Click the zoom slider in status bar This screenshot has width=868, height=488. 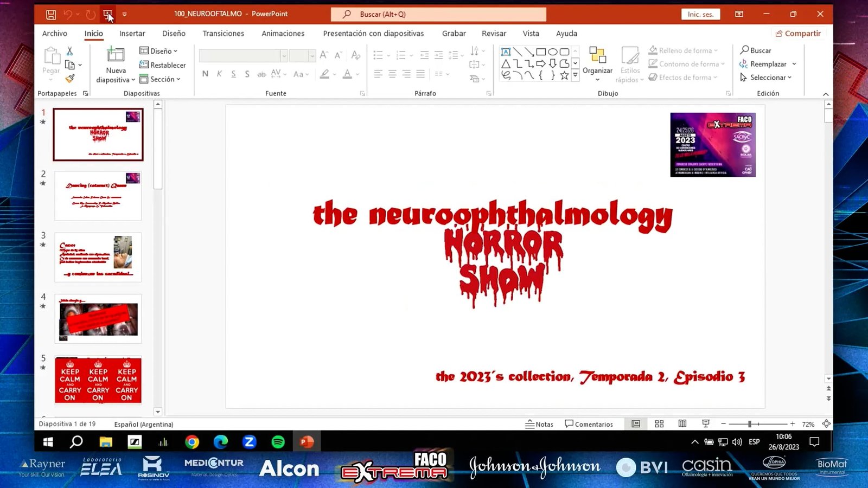click(x=750, y=424)
